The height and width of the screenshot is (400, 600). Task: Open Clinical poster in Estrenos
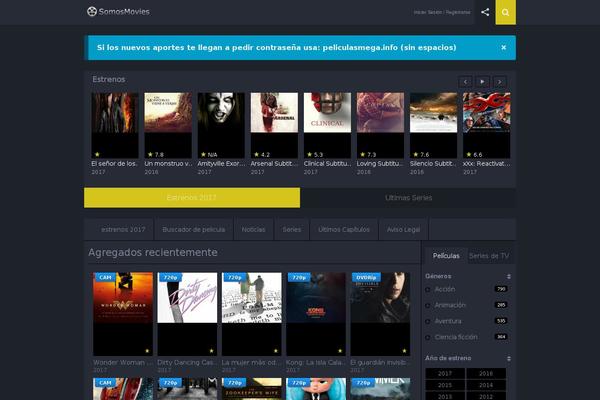[327, 125]
